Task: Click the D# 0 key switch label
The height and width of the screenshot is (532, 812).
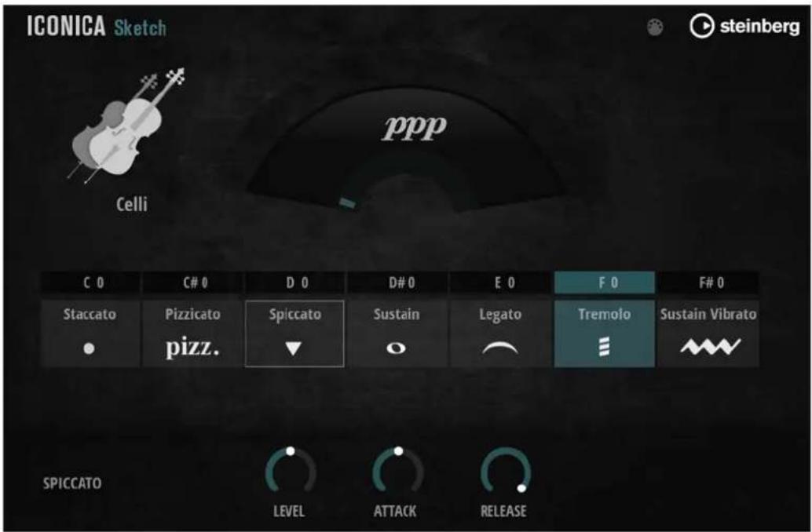Action: point(401,282)
